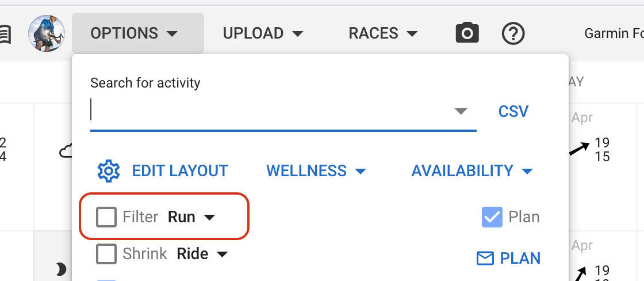Uncheck the Plan checkbox
The width and height of the screenshot is (644, 281).
click(x=492, y=217)
